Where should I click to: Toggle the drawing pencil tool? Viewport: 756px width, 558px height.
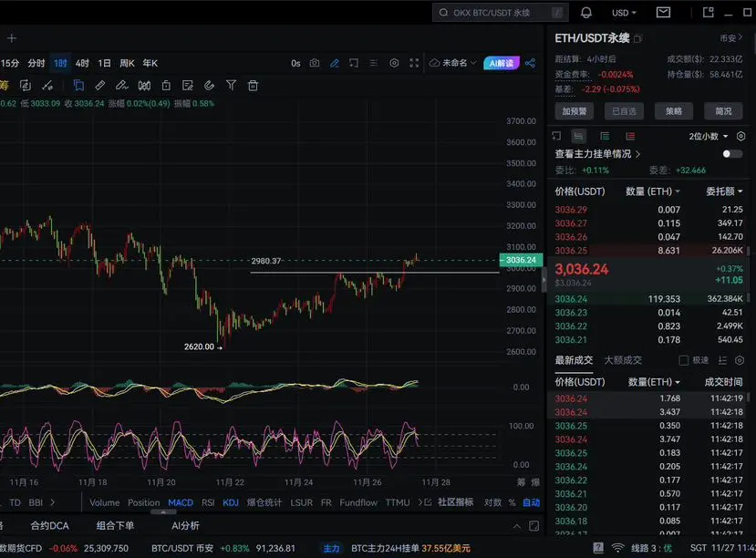tap(334, 63)
